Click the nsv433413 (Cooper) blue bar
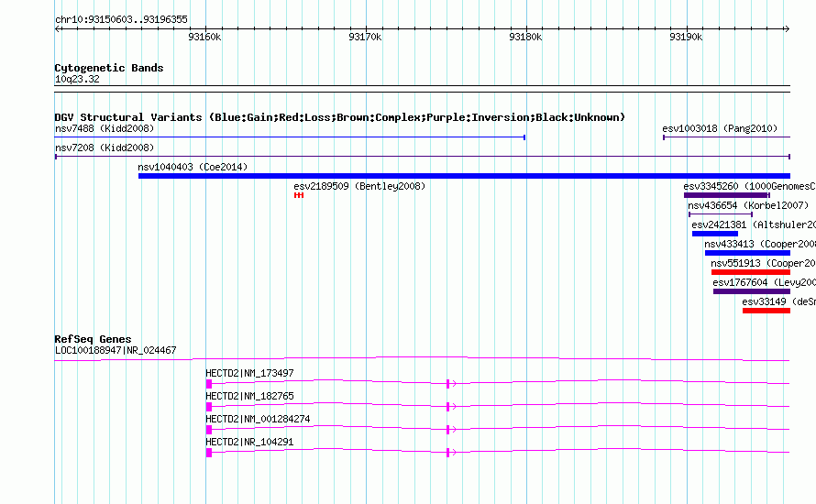Screen dimensions: 816x504 [x=748, y=253]
